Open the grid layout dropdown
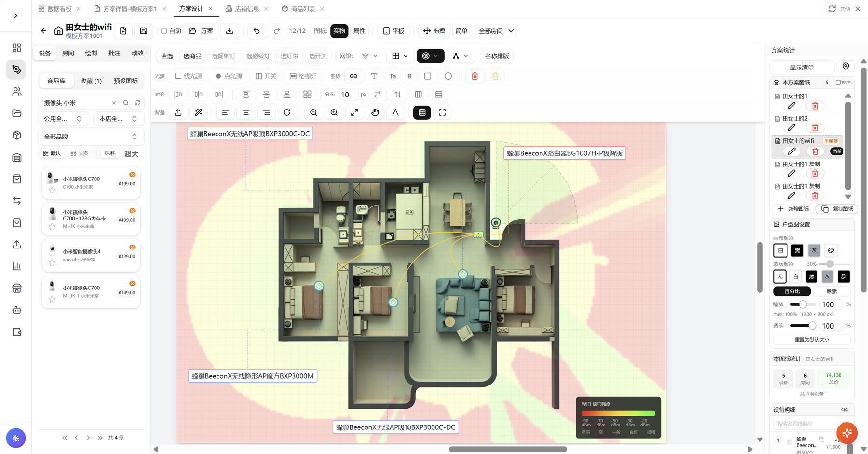The width and height of the screenshot is (868, 454). pos(400,56)
